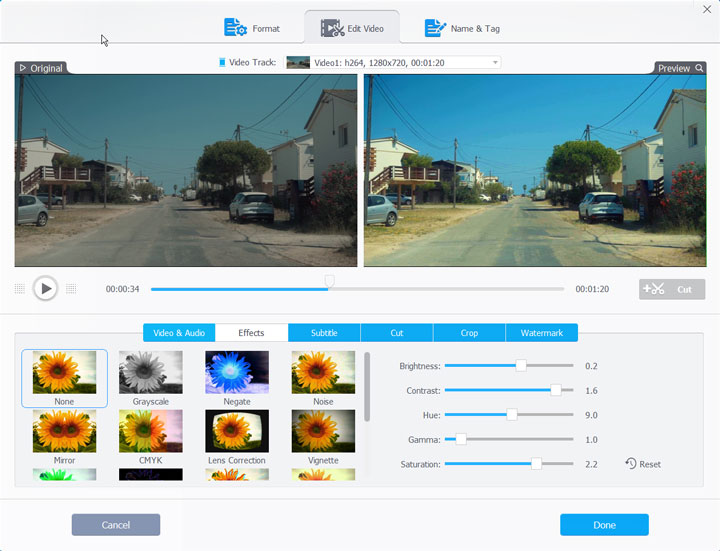The image size is (720, 551).
Task: Switch to the Name & Tag tab
Action: tap(461, 28)
